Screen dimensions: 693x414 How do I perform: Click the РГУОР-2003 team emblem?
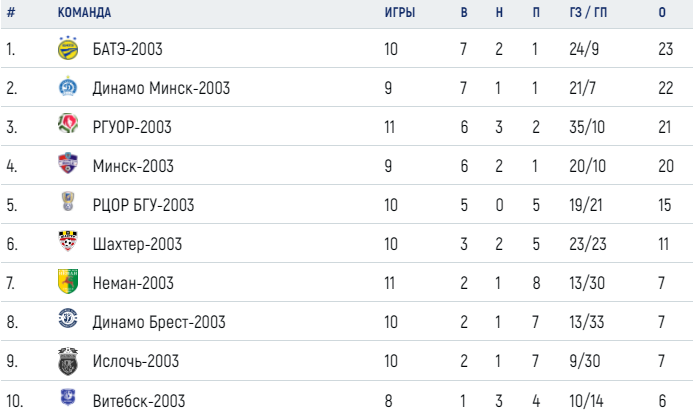[x=68, y=124]
